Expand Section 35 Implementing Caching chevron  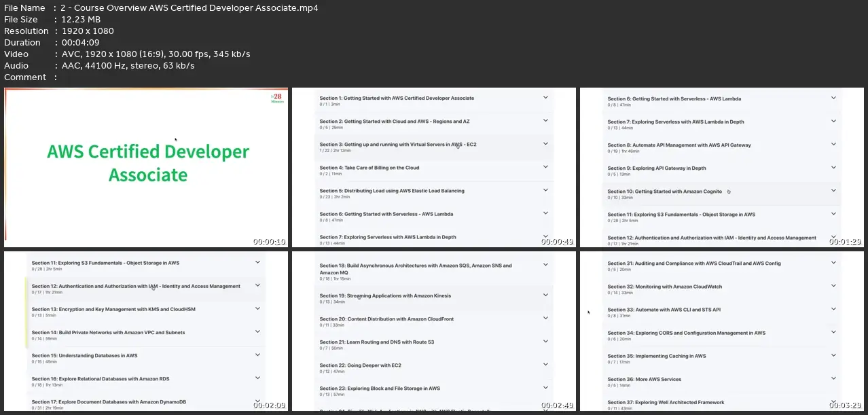[x=833, y=356]
